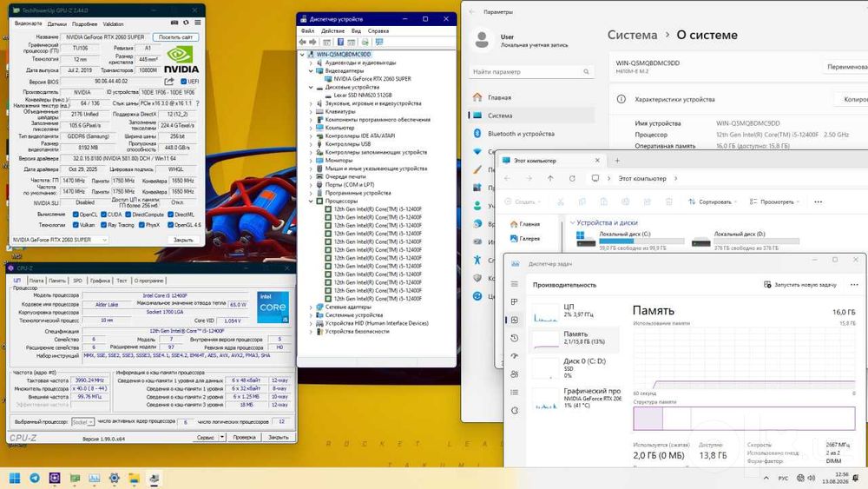The width and height of the screenshot is (868, 489).
Task: Open Processes icon in Task Manager sidebar
Action: [x=514, y=301]
